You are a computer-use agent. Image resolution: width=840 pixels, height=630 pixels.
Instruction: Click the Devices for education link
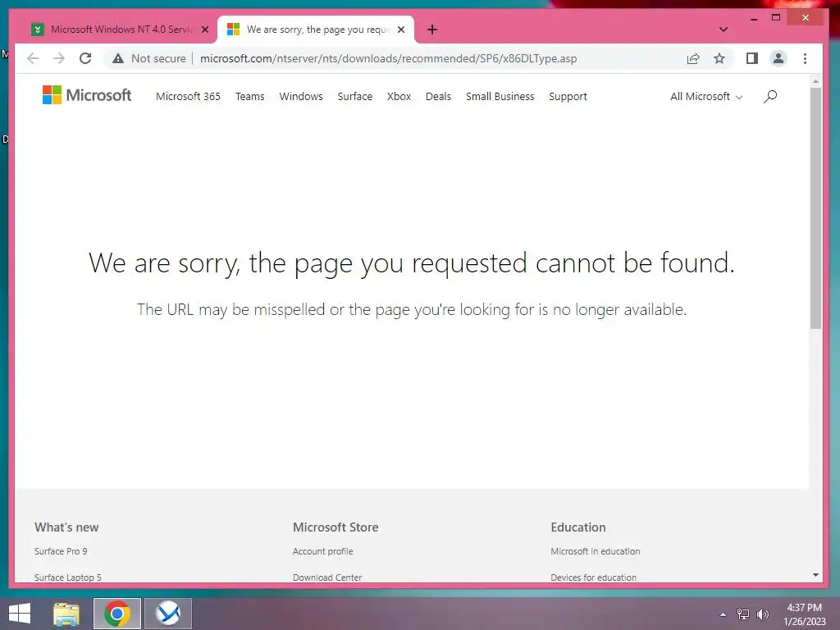(x=593, y=577)
